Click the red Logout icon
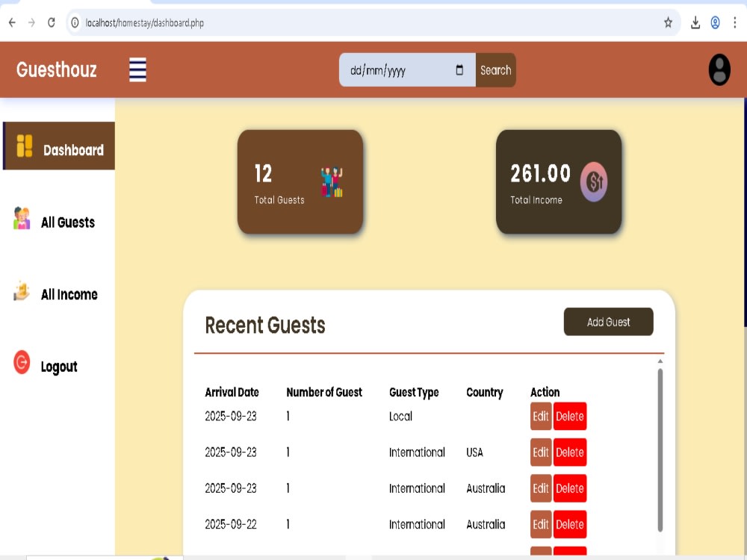Viewport: 747px width, 560px height. pyautogui.click(x=22, y=362)
